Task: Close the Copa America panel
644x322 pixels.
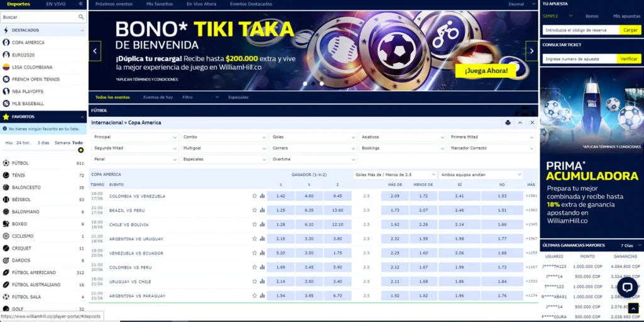Action: point(532,123)
